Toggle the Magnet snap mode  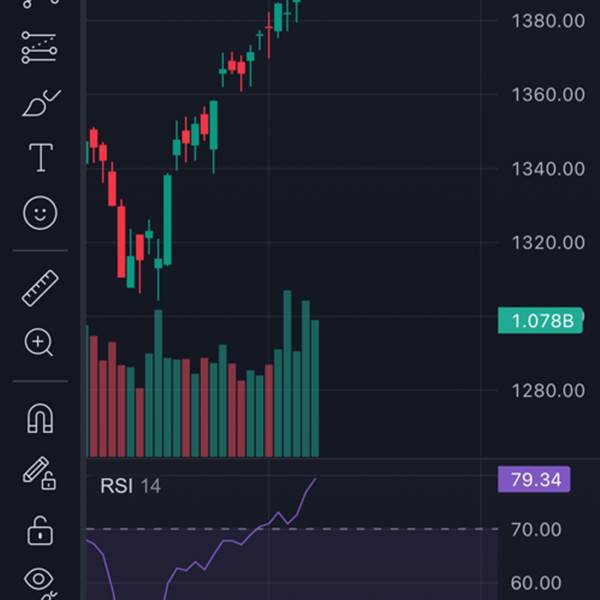point(40,418)
